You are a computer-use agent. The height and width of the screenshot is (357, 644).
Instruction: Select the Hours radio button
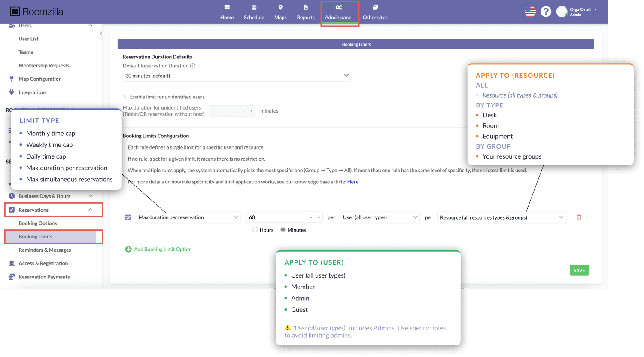pos(255,230)
